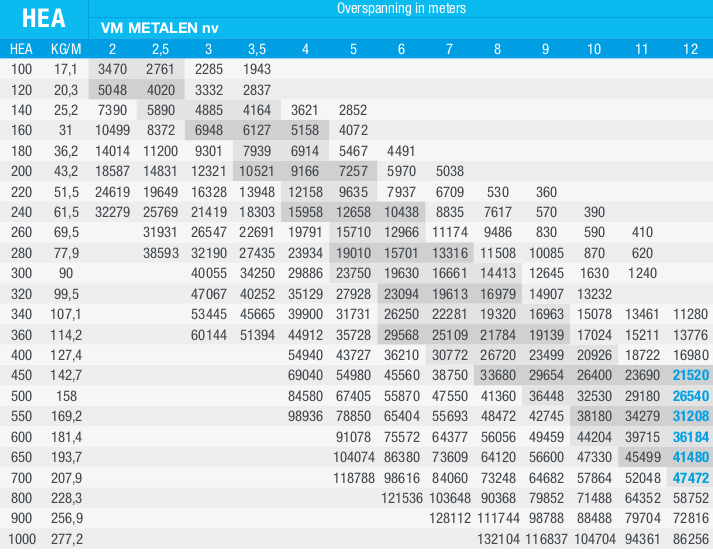Select the weight value 99,5
The width and height of the screenshot is (713, 552).
[66, 294]
